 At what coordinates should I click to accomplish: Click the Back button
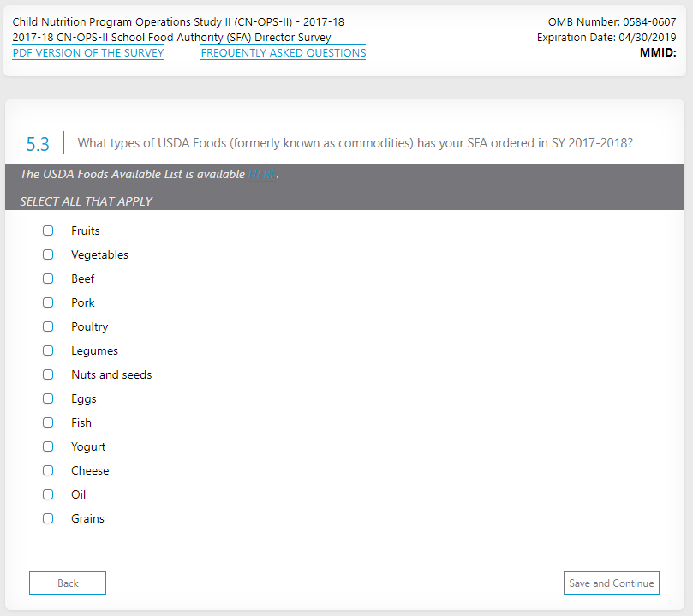click(68, 583)
